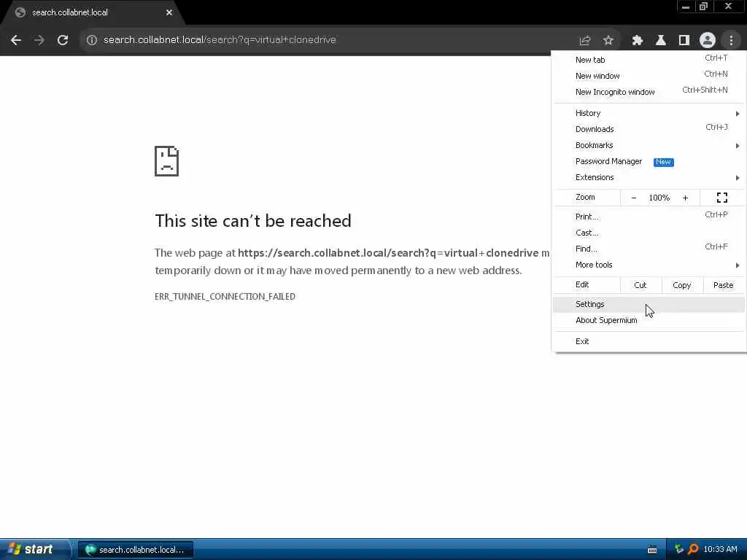Viewport: 747px width, 560px height.
Task: Click the Cut button in Edit row
Action: click(x=640, y=285)
